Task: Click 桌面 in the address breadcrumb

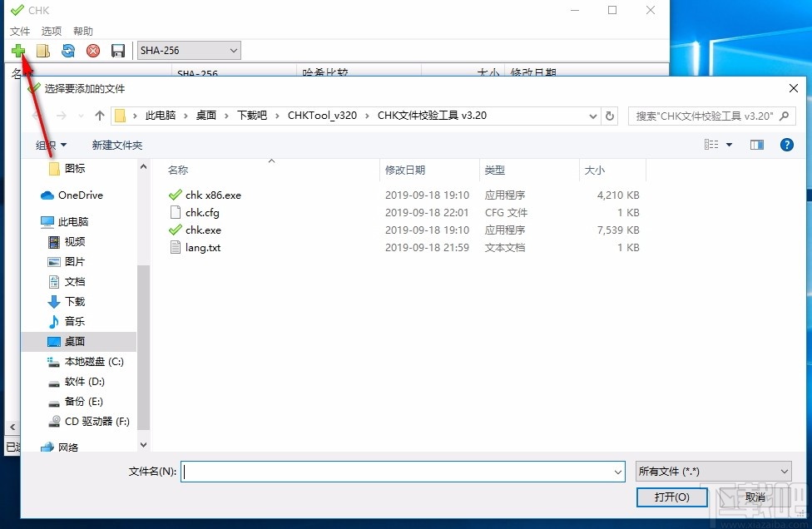Action: [206, 116]
